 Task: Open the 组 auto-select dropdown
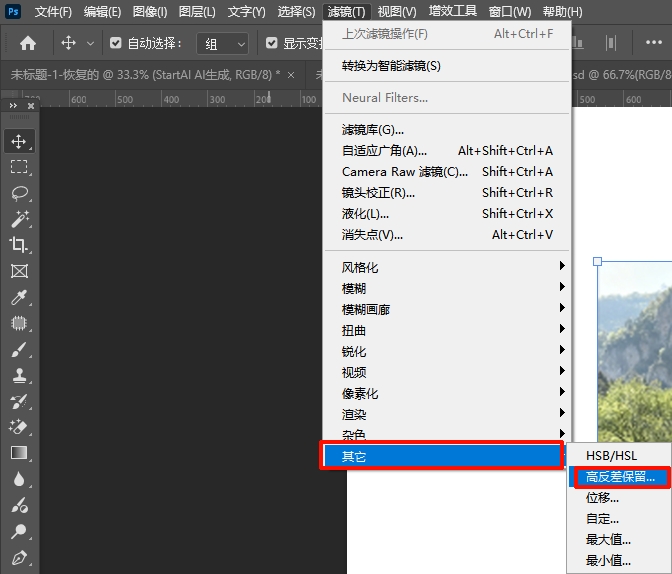(x=222, y=43)
